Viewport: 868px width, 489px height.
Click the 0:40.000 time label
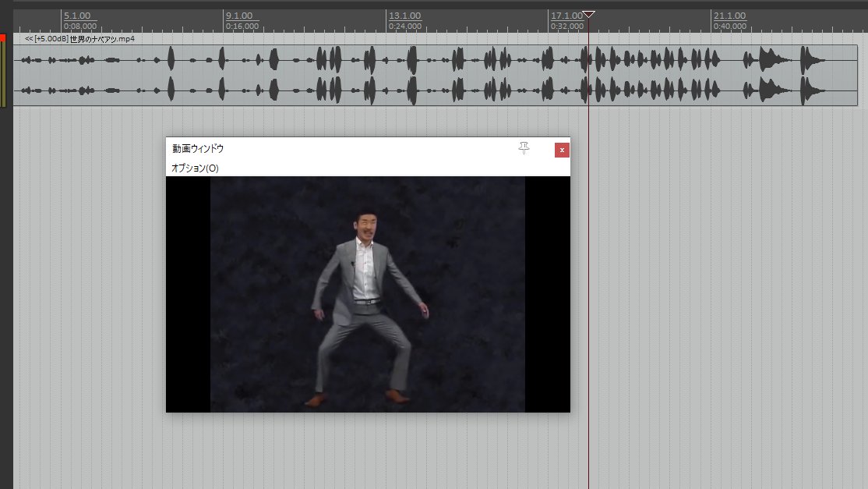point(730,26)
